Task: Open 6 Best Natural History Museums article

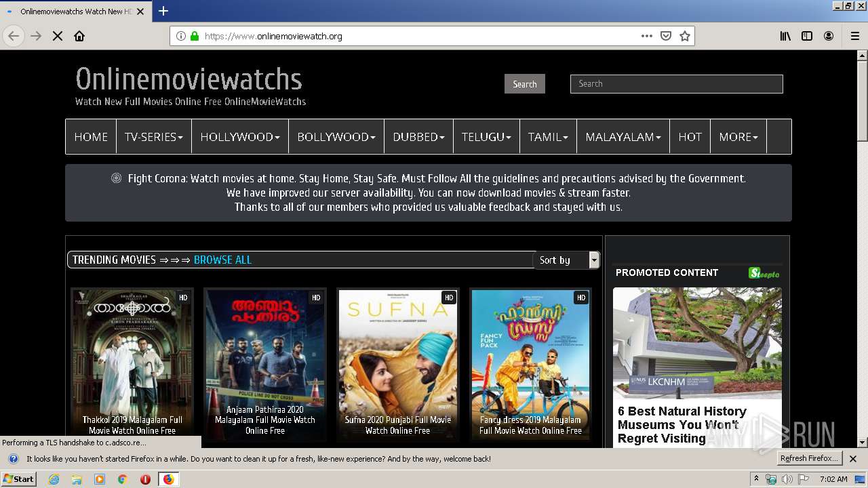Action: click(682, 425)
